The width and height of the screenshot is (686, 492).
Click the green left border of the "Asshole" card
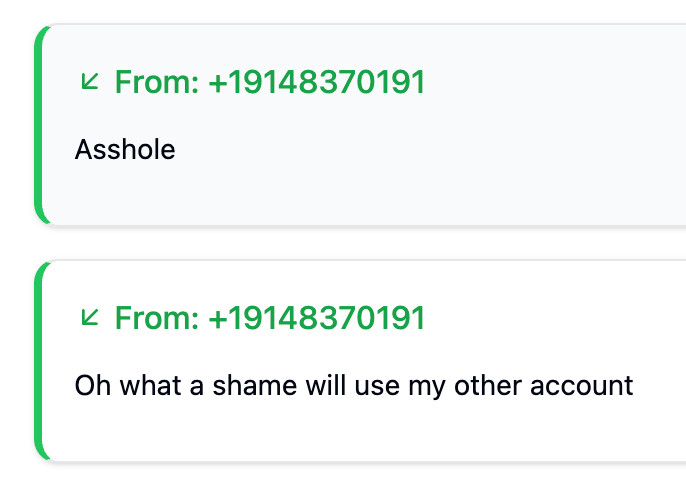coord(39,125)
